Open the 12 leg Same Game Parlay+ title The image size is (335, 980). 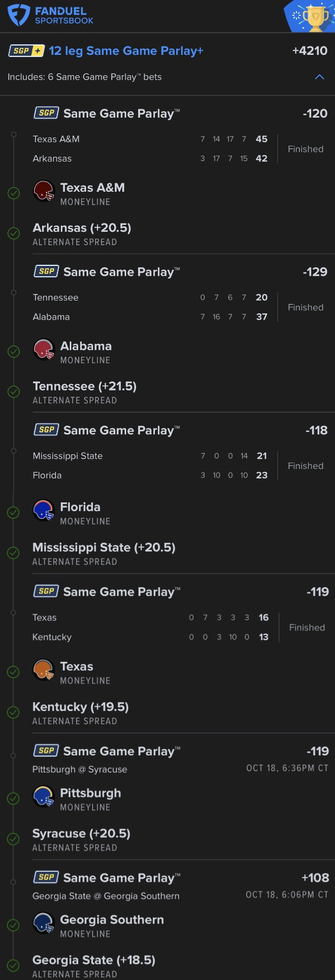(126, 51)
